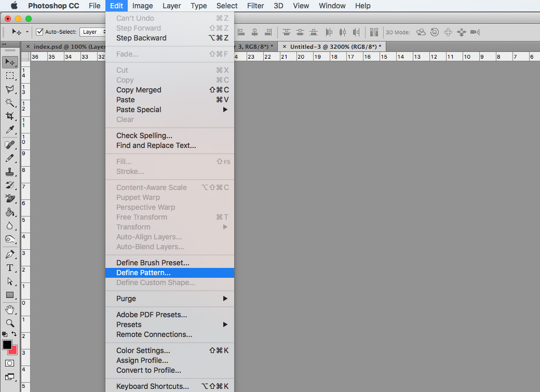540x392 pixels.
Task: Select the Polygonal Lasso tool
Action: coord(10,89)
